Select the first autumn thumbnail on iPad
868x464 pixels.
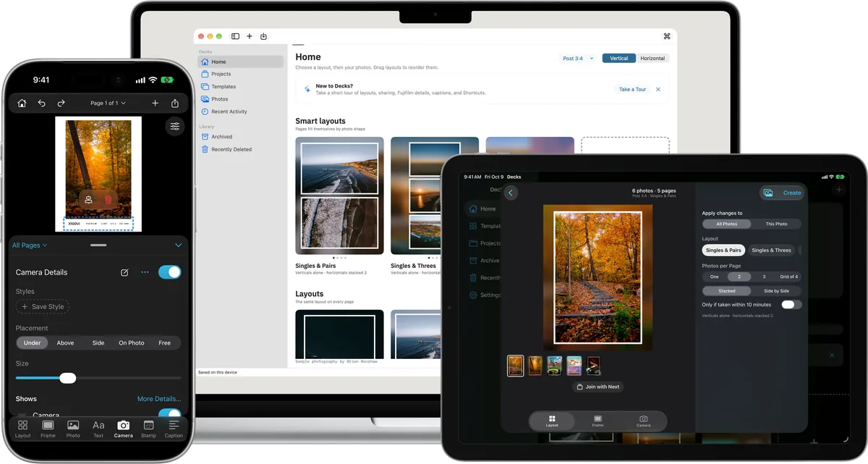(516, 366)
